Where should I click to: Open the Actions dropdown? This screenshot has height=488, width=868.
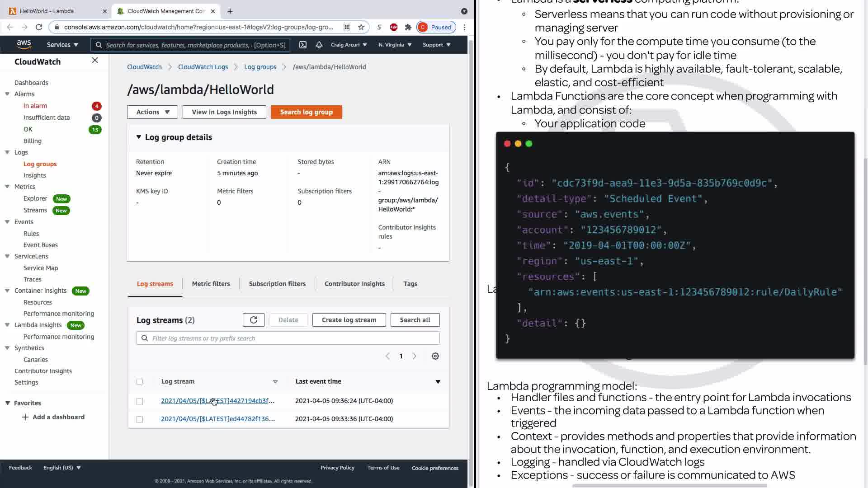pos(152,112)
